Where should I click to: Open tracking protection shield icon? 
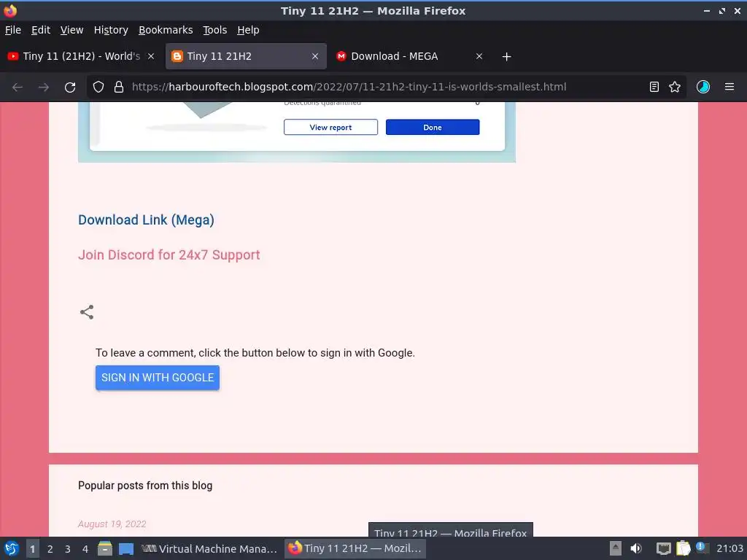click(98, 87)
